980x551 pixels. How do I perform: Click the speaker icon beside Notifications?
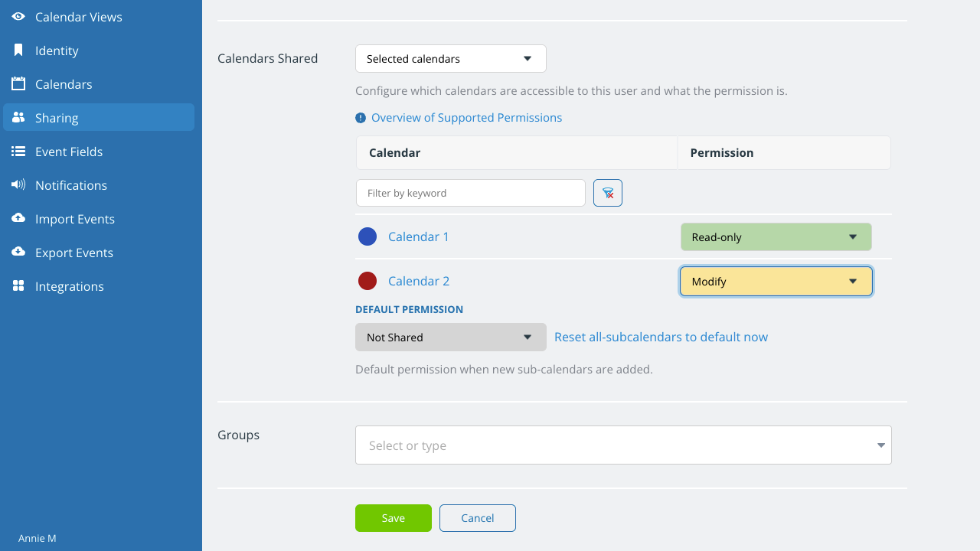pyautogui.click(x=18, y=185)
